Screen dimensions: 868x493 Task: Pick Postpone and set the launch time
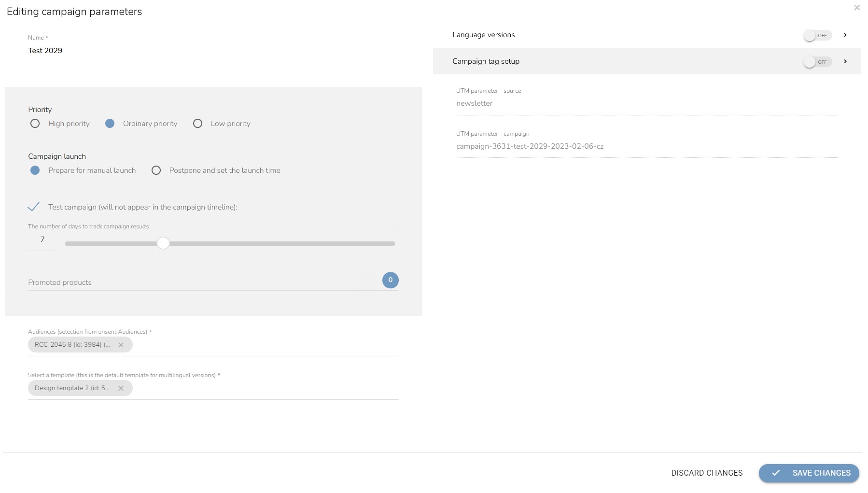point(156,170)
